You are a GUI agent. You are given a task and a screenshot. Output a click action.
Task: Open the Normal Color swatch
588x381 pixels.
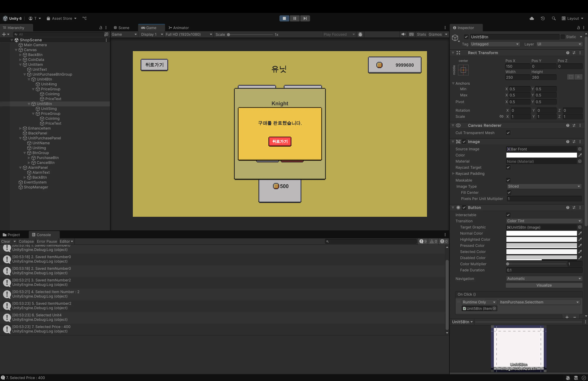coord(541,233)
